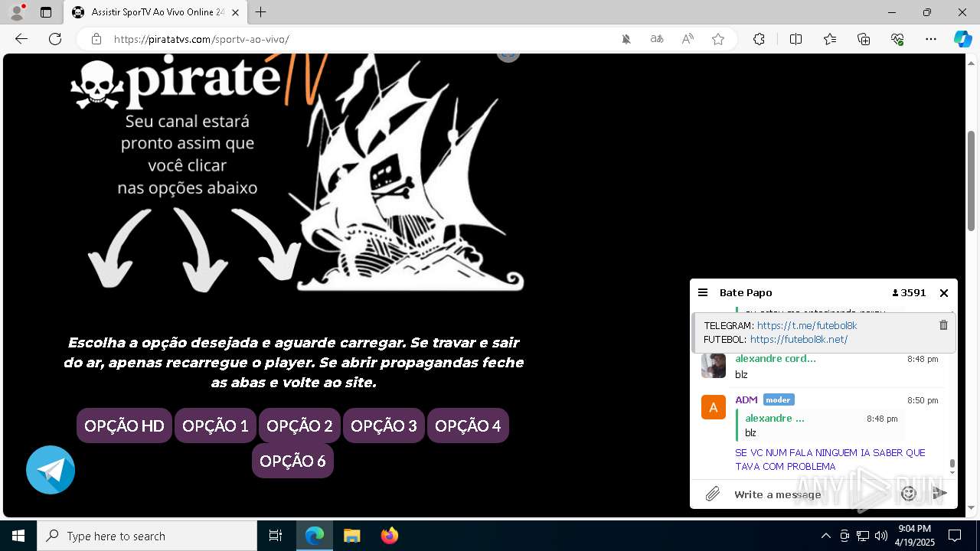Show hidden system tray icons

tap(825, 536)
